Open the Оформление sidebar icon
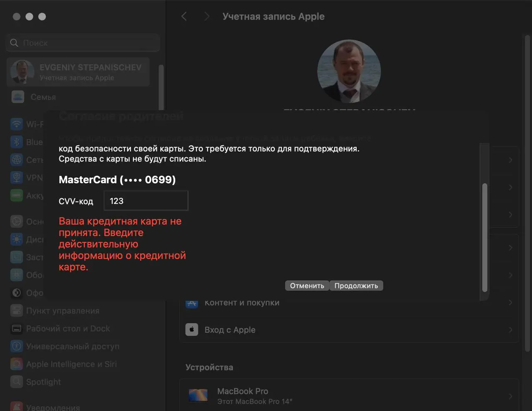Viewport: 532px width, 411px height. coord(17,293)
